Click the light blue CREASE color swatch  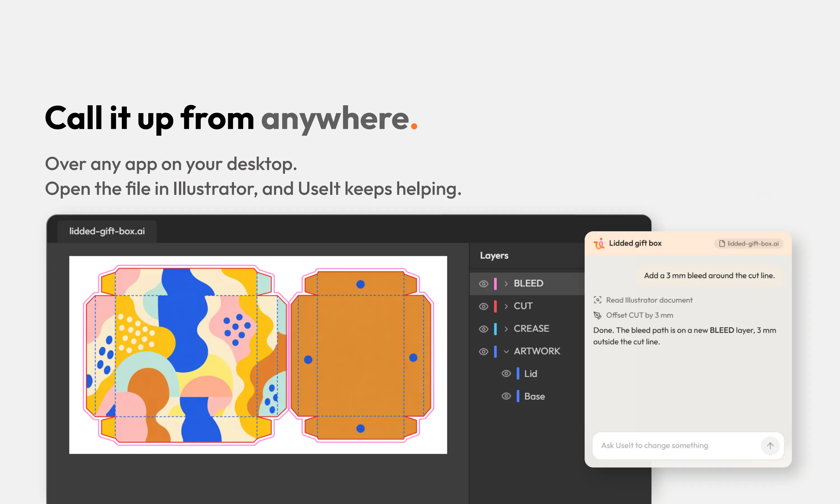(x=495, y=329)
